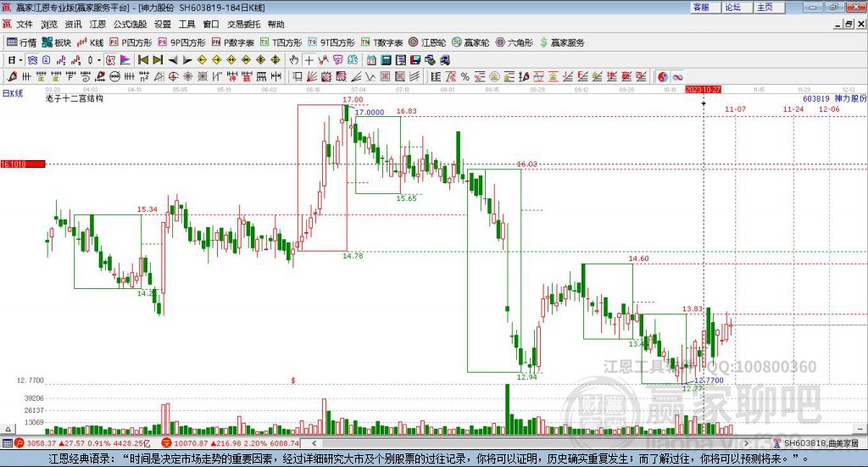
Task: Open 赢家服务 with dollar icon
Action: [562, 42]
